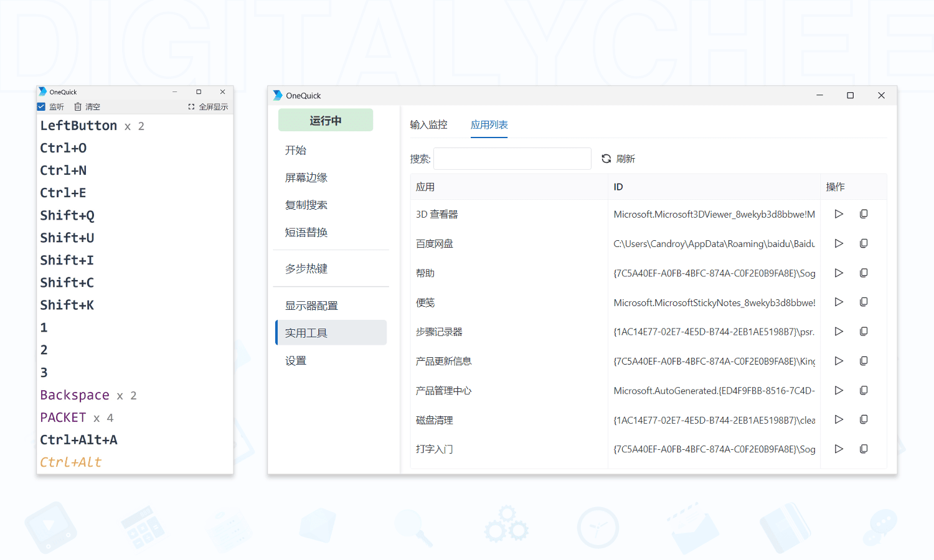The height and width of the screenshot is (560, 934).
Task: Uncheck the 监听 checkbox
Action: tap(41, 107)
